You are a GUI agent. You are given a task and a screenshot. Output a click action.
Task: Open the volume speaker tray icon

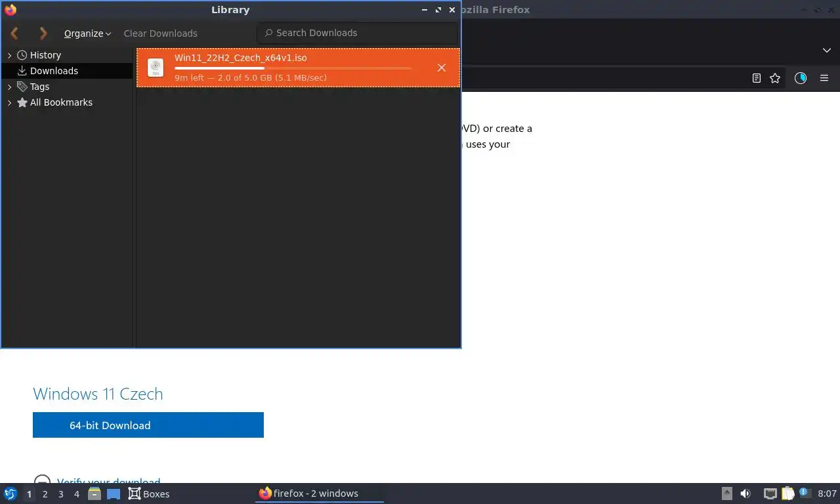point(745,493)
